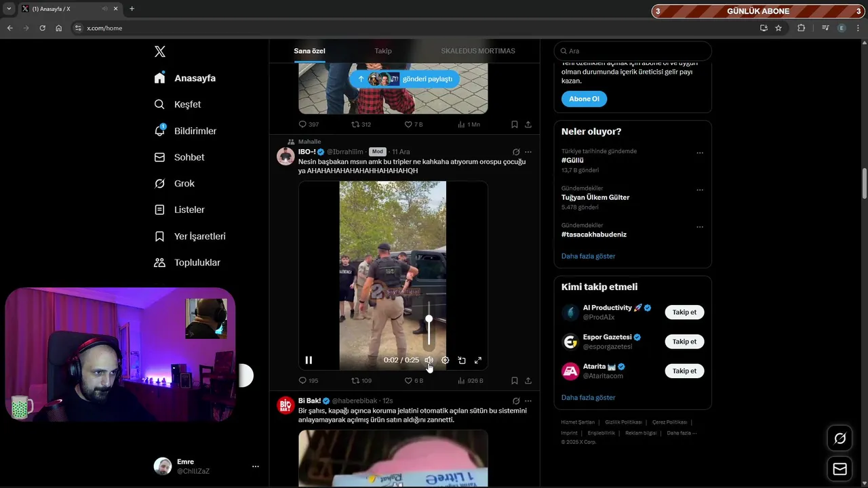Switch to Takip tab
868x488 pixels.
383,51
